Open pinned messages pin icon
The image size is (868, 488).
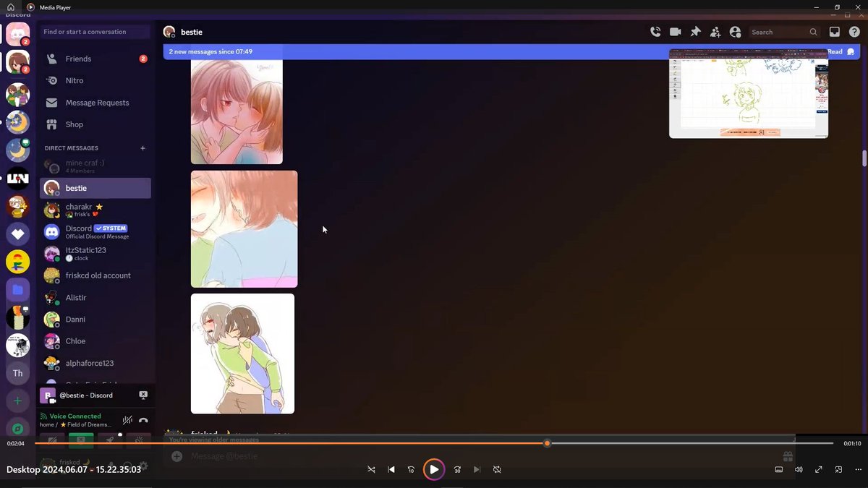pos(695,32)
